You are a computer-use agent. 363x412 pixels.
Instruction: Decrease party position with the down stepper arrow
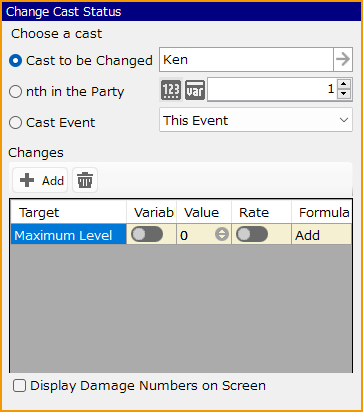tap(344, 94)
